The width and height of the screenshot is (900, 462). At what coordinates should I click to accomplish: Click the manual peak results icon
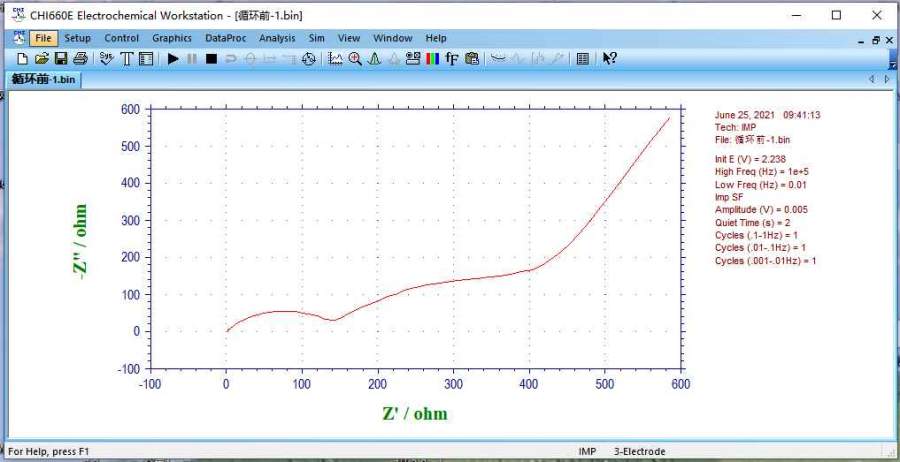[x=374, y=59]
